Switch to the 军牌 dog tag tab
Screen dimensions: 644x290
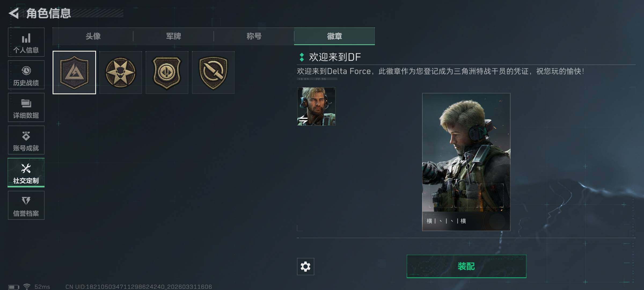(173, 36)
